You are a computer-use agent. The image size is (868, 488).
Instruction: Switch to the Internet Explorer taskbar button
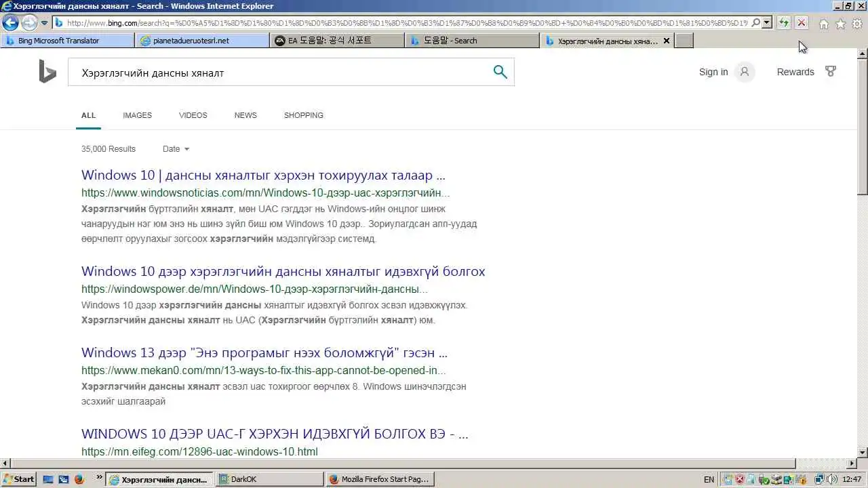point(160,479)
